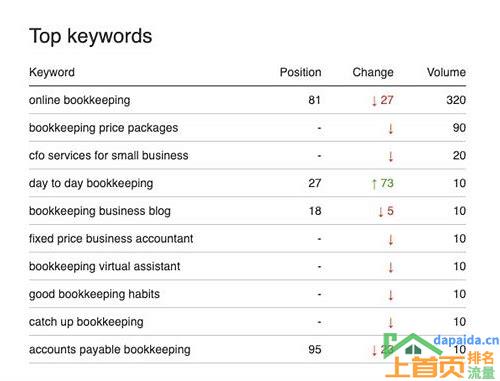Click the Top keywords heading
The image size is (500, 381).
90,36
